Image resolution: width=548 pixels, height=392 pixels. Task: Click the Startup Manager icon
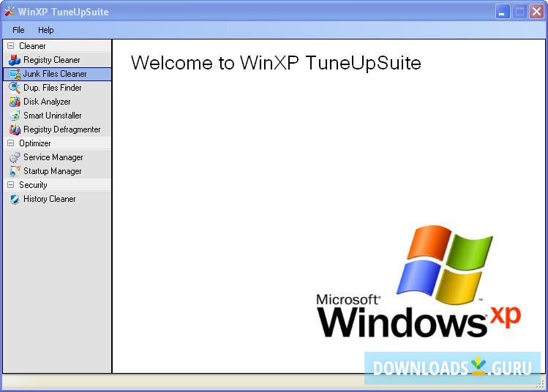click(x=15, y=171)
